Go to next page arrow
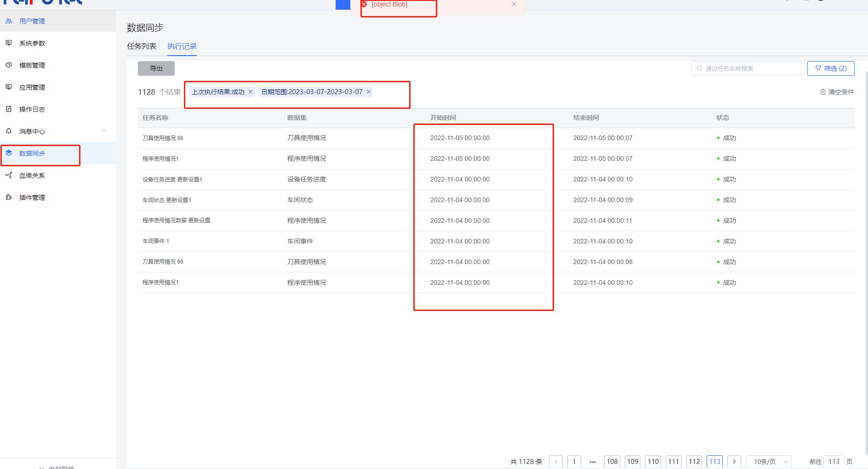Viewport: 868px width, 469px height. (x=734, y=462)
